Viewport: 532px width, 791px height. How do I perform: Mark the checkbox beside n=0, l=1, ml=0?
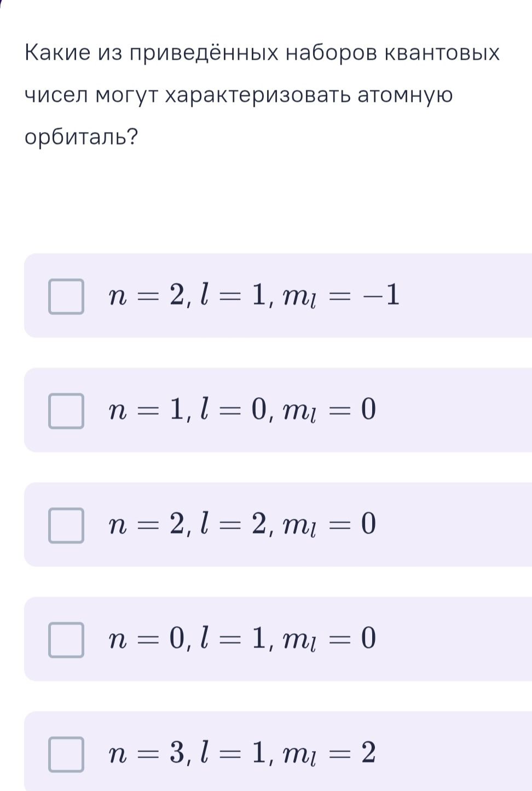[66, 640]
